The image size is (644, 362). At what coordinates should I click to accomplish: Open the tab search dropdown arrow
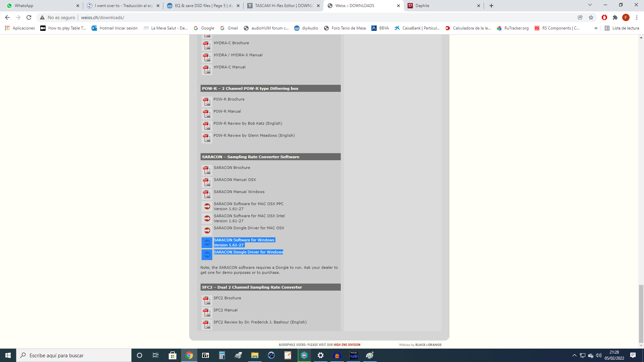click(x=590, y=5)
